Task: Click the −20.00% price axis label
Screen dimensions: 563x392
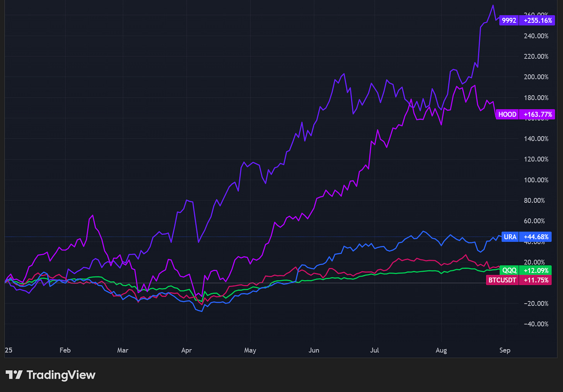Action: tap(536, 303)
